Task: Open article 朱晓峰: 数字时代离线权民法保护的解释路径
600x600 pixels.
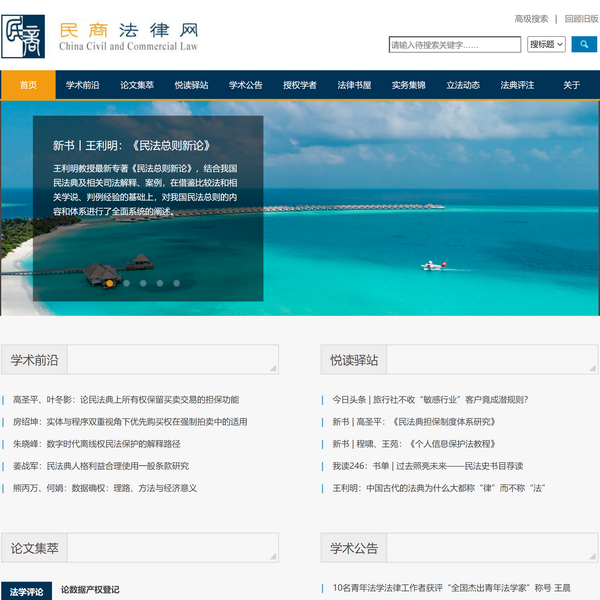Action: click(97, 444)
